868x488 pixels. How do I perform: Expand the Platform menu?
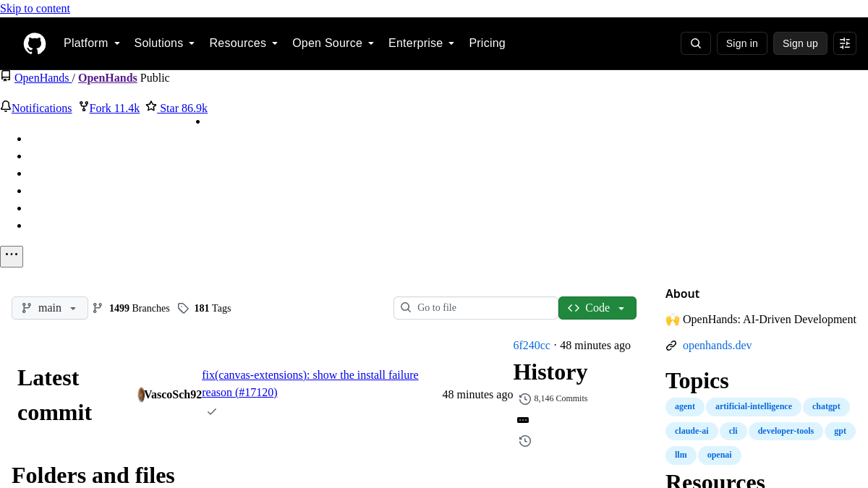[x=92, y=43]
